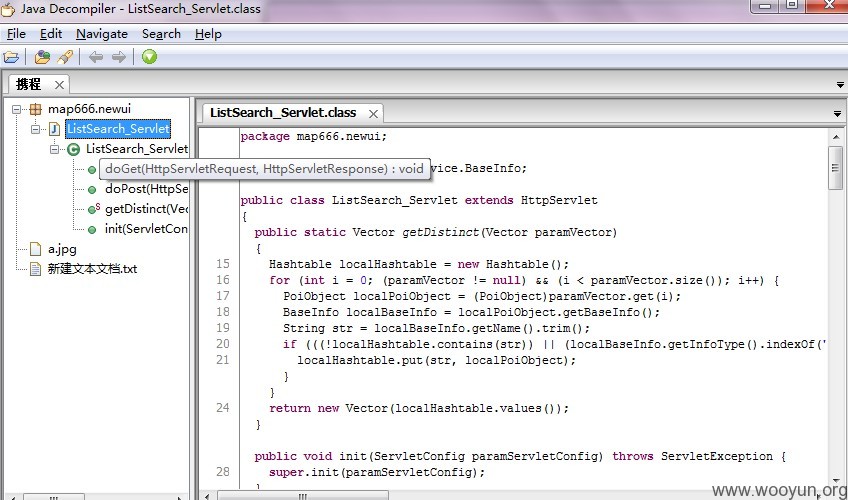This screenshot has height=500, width=848.
Task: Click the Open File folder icon
Action: coord(11,57)
